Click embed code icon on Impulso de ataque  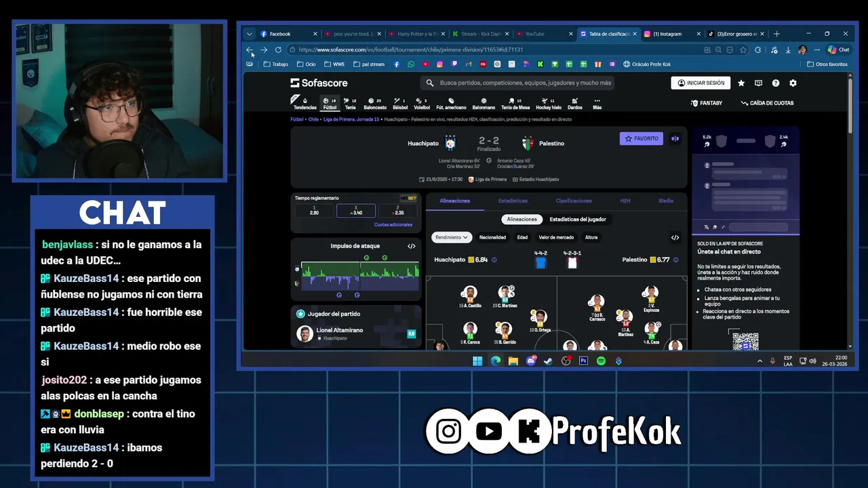(411, 246)
